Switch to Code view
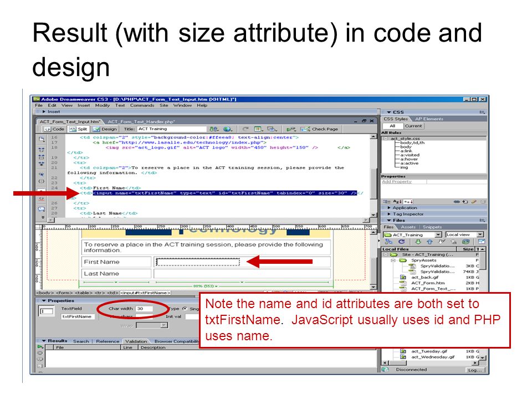The image size is (532, 399). coord(54,129)
